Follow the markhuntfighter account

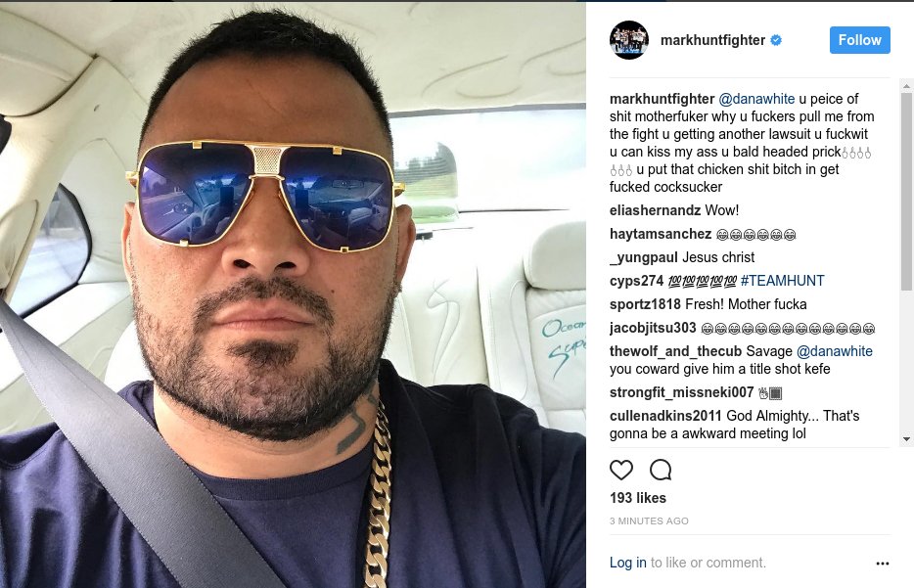(x=860, y=40)
